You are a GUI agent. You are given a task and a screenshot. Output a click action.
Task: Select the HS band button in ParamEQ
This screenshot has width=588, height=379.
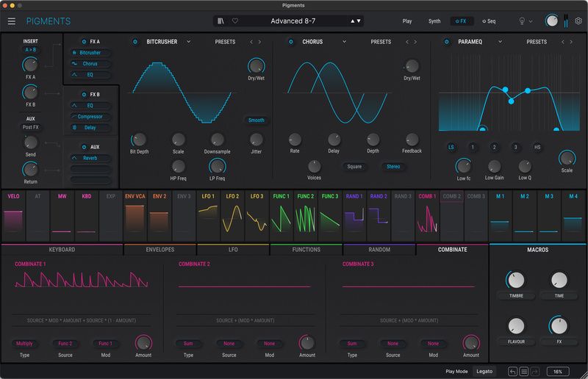click(537, 148)
